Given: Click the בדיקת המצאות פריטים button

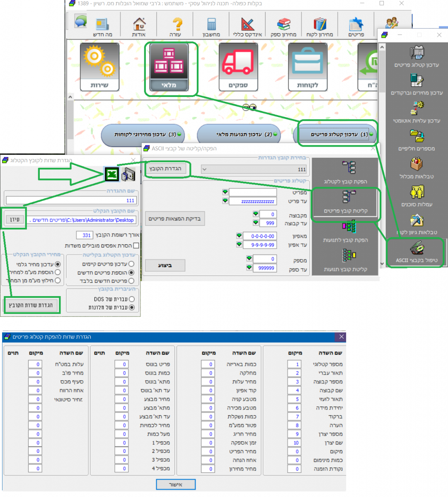Looking at the screenshot, I should (174, 219).
